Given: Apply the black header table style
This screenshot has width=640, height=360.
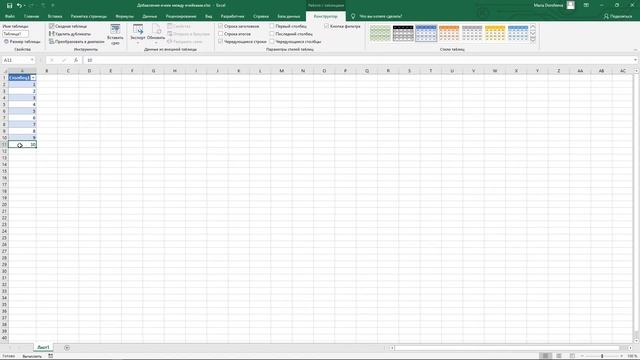Looking at the screenshot, I should coord(403,33).
